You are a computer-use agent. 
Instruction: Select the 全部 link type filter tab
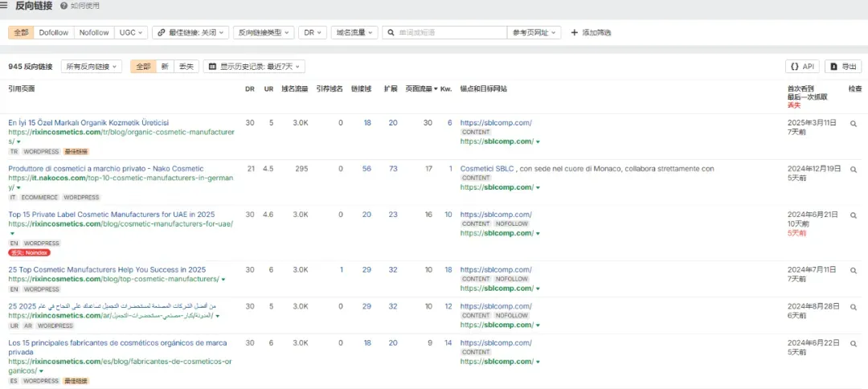coord(21,33)
